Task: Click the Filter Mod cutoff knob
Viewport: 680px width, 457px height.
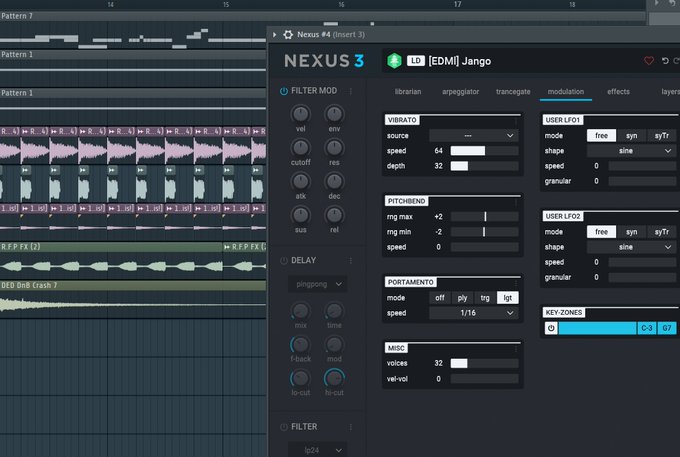Action: coord(301,148)
